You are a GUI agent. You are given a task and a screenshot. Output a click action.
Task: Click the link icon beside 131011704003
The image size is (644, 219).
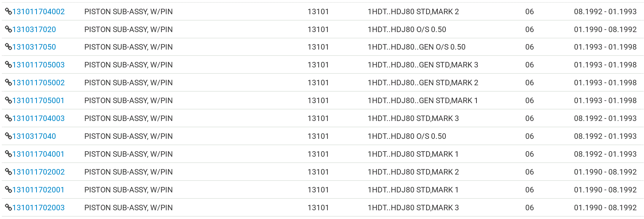pos(8,118)
